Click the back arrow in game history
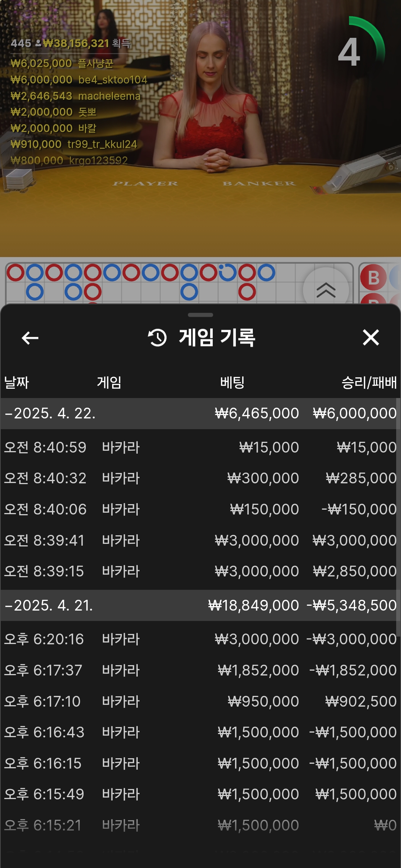The image size is (401, 868). [30, 338]
